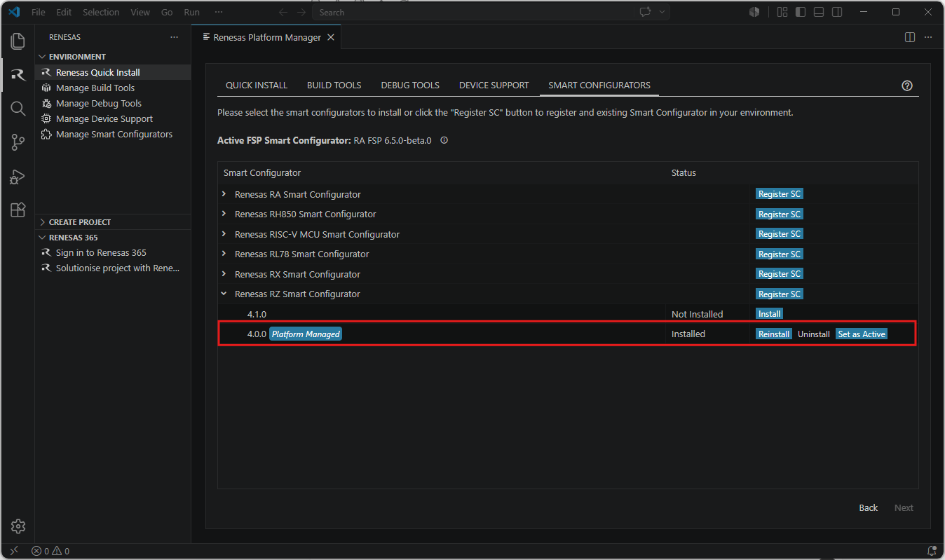This screenshot has width=945, height=560.
Task: Click the Renesas Quick Install icon
Action: tap(46, 72)
